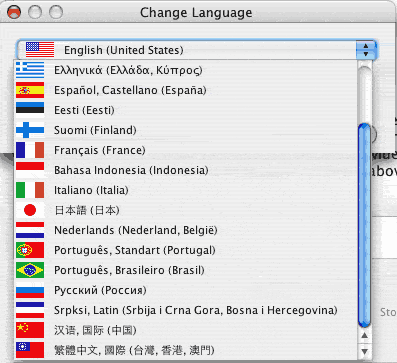Click the China flag icon
The height and width of the screenshot is (363, 397).
(x=30, y=330)
